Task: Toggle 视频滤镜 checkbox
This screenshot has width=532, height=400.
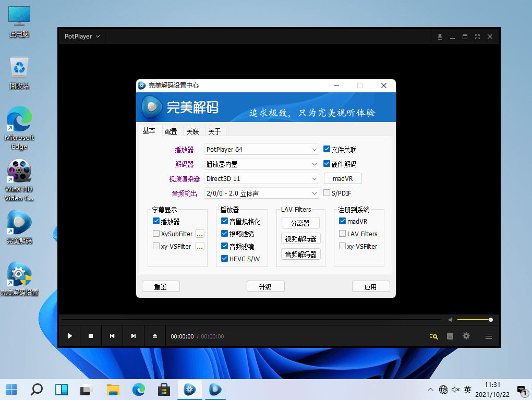Action: click(224, 234)
